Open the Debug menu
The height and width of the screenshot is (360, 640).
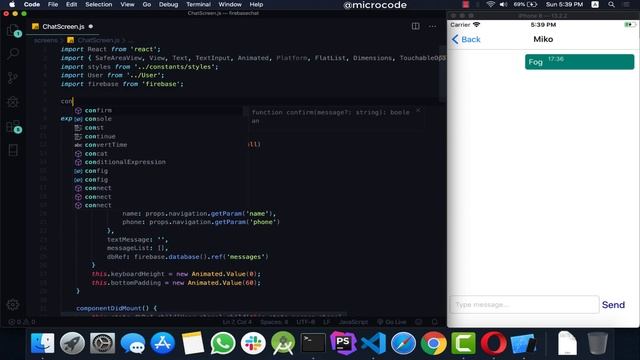click(168, 4)
